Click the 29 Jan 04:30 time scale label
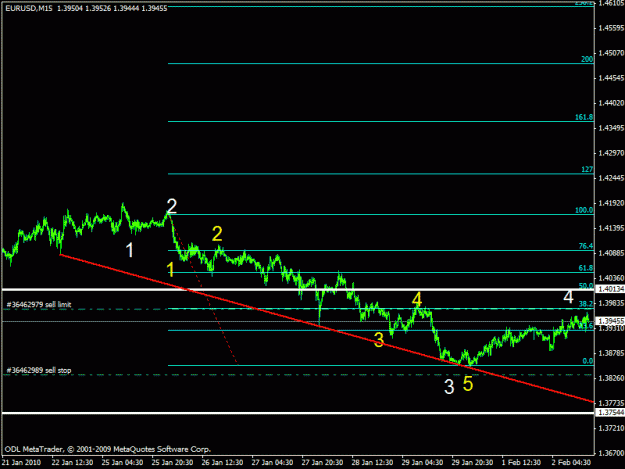This screenshot has width=625, height=469. tap(422, 462)
